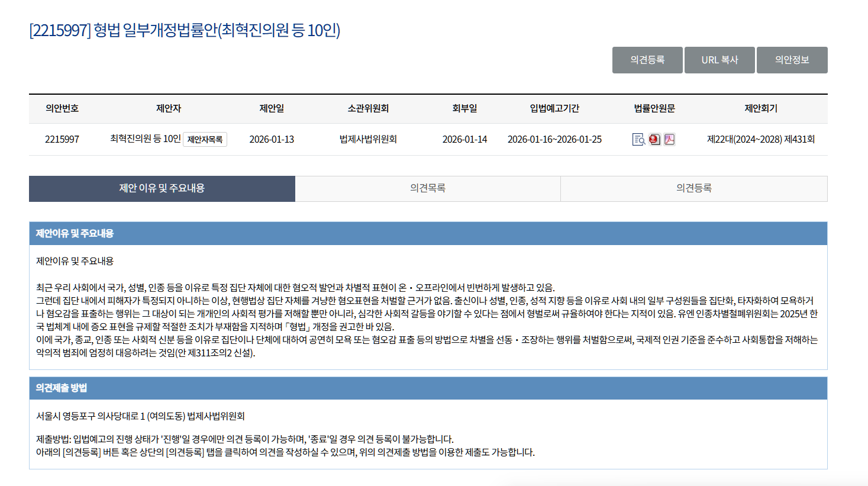Show the 제안자목록 proposer list

pyautogui.click(x=205, y=140)
